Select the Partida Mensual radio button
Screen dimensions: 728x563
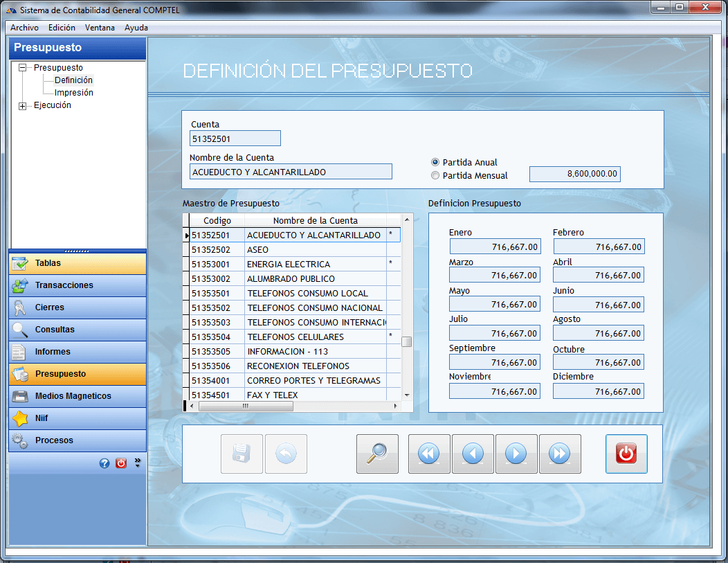tap(435, 176)
